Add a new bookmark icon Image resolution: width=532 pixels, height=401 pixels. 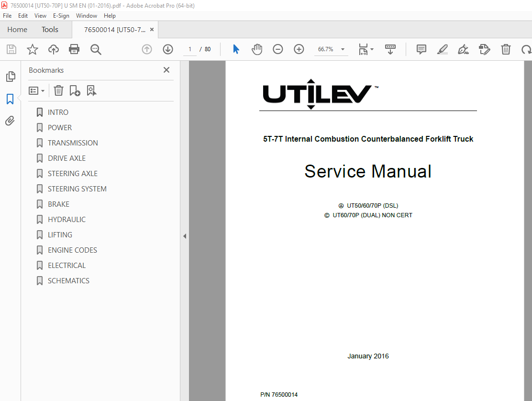click(x=75, y=90)
